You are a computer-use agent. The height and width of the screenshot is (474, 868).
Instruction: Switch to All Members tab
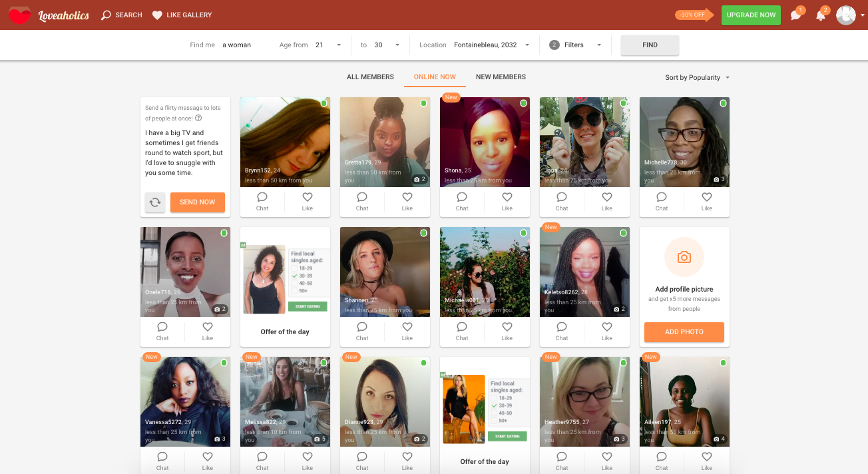(370, 77)
